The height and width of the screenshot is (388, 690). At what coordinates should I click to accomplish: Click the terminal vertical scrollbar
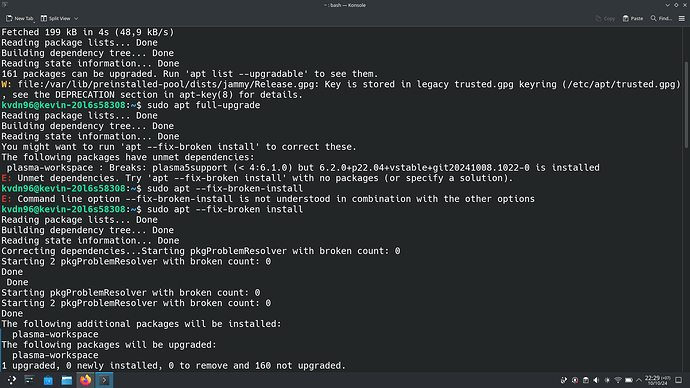click(x=686, y=106)
